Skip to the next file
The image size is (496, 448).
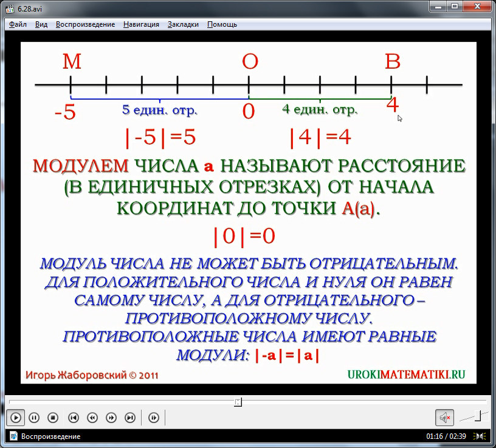pos(130,418)
